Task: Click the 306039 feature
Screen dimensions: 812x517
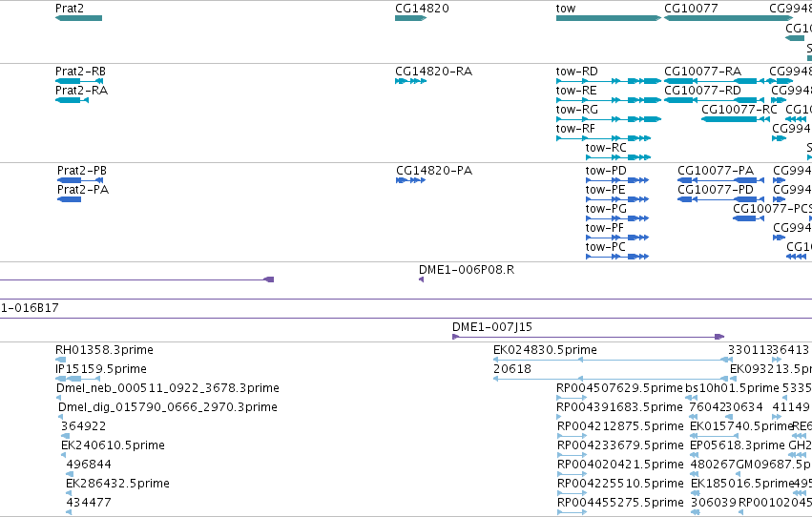Action: (x=696, y=512)
